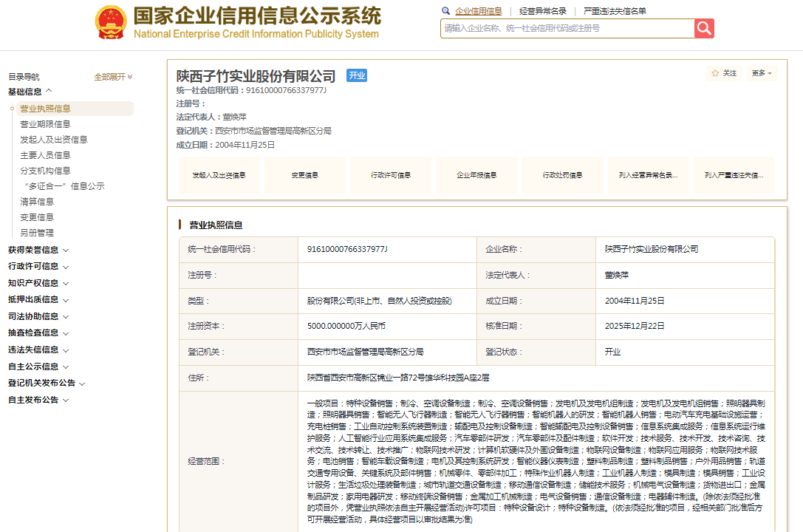Click the star 关注 follow icon
This screenshot has width=803, height=532.
715,73
